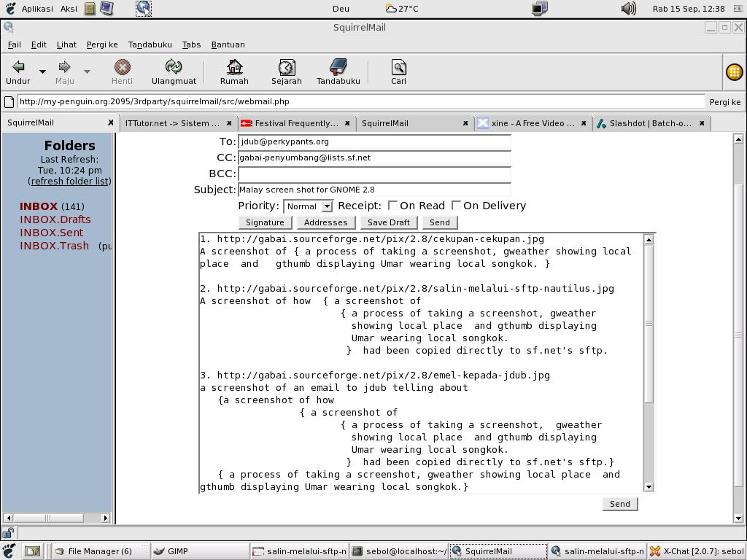
Task: Click the Henti stop icon
Action: coord(122,68)
